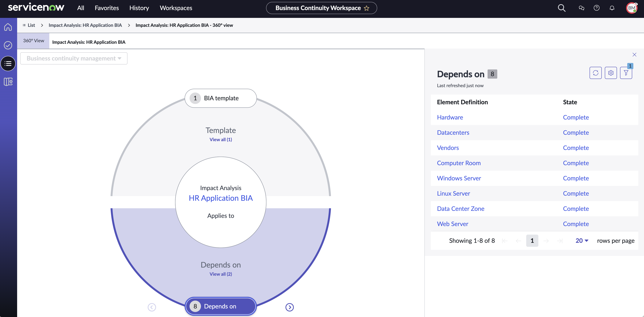Click the Complete state for Web Server
The width and height of the screenshot is (644, 317).
576,224
